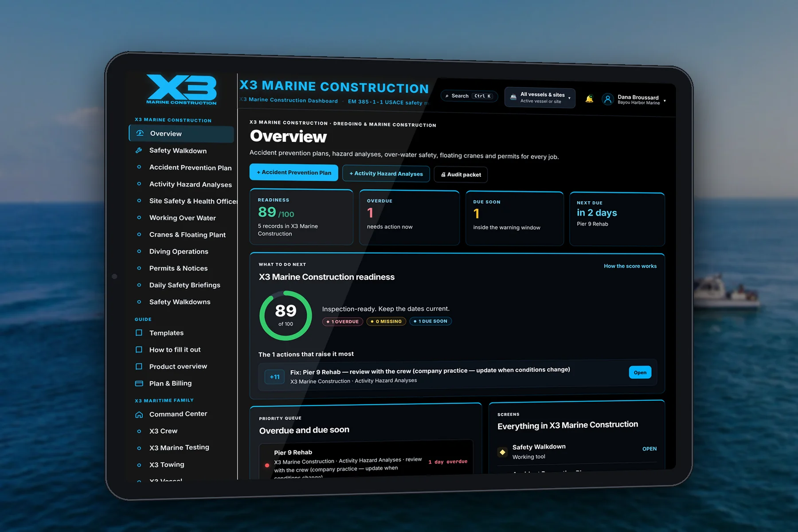
Task: Click the How the score works link
Action: (630, 266)
